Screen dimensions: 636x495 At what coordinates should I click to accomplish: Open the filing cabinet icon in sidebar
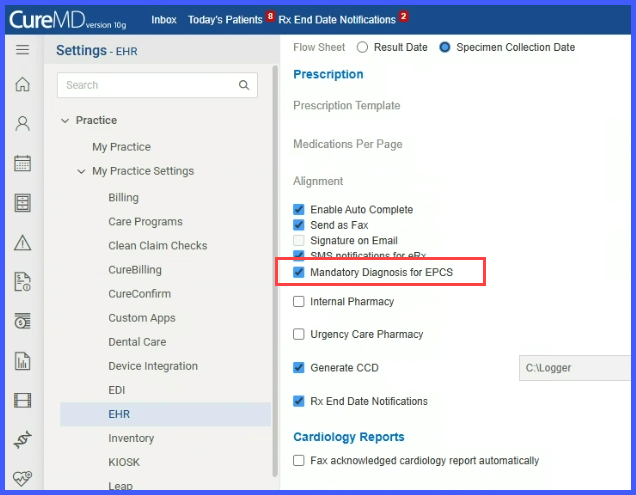[x=22, y=203]
